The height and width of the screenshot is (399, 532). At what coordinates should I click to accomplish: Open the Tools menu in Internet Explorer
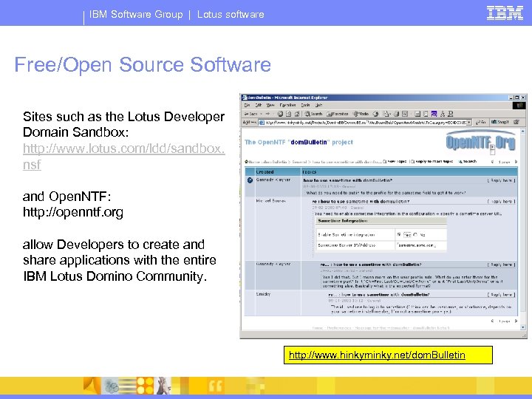click(x=305, y=106)
